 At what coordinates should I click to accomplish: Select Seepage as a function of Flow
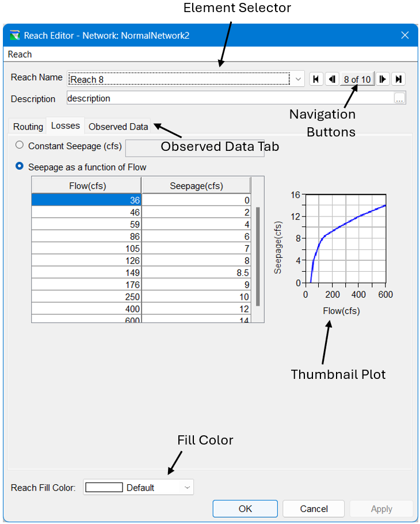(x=20, y=167)
